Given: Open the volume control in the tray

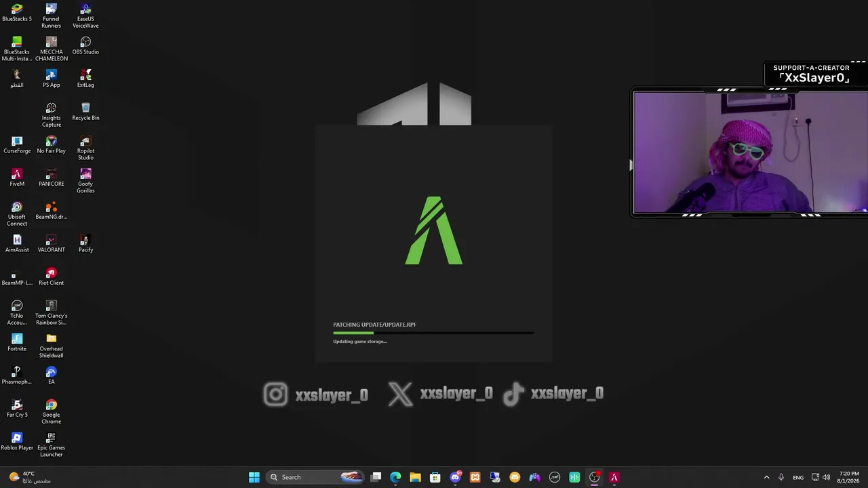Looking at the screenshot, I should click(826, 477).
